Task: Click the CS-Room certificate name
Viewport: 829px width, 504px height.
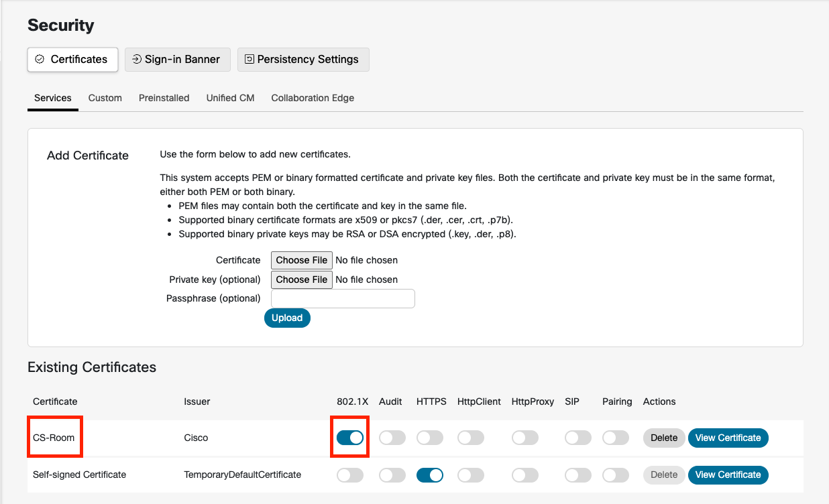Action: click(x=54, y=438)
